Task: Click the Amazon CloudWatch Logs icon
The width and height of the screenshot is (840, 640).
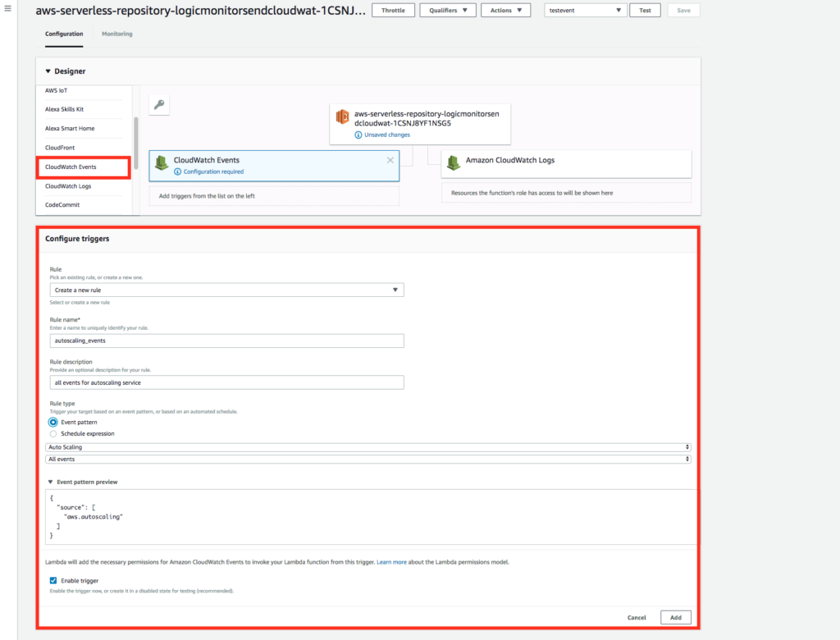Action: pyautogui.click(x=454, y=162)
